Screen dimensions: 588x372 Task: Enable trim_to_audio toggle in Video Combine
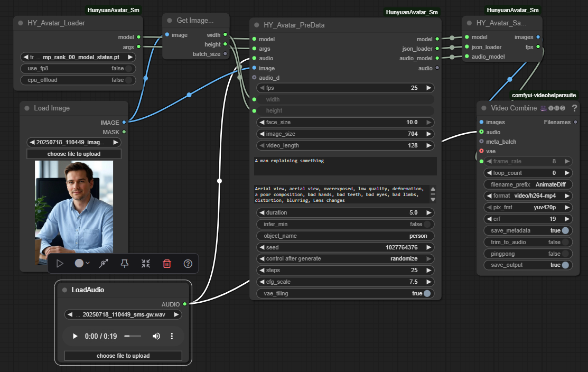click(x=565, y=242)
